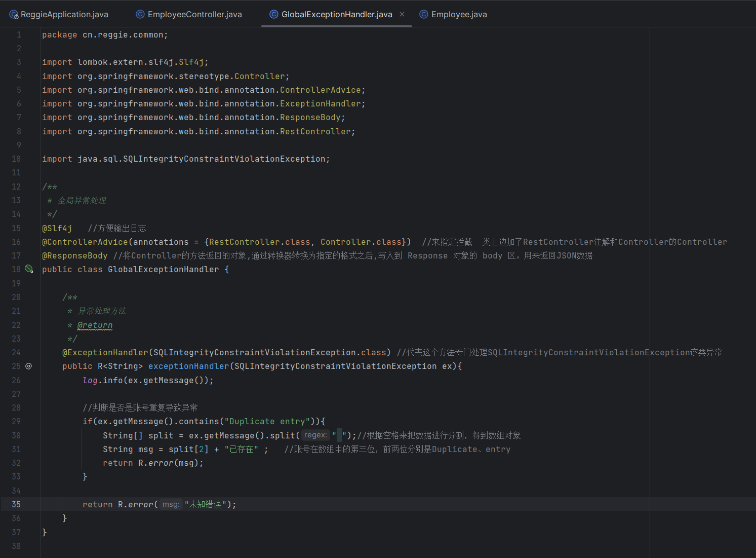
Task: Click line number 35 in the gutter
Action: (x=16, y=504)
